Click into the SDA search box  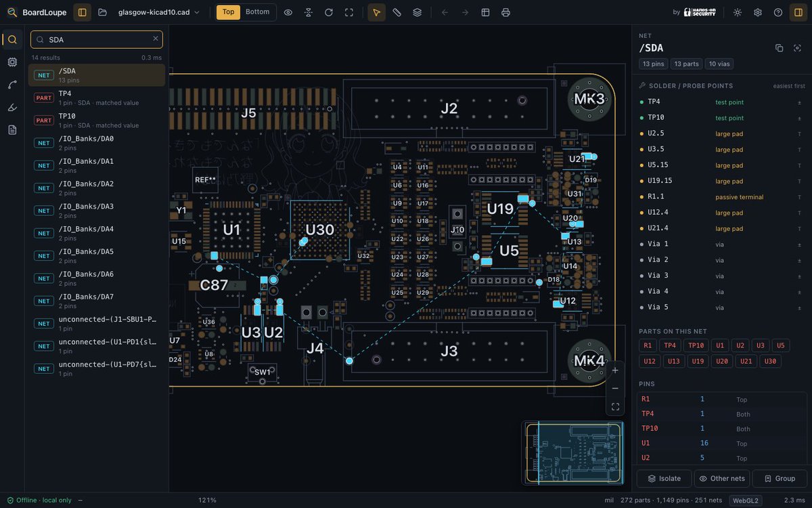(97, 39)
